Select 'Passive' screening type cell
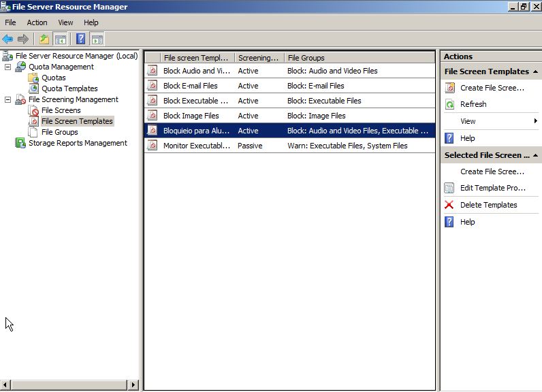 (250, 146)
